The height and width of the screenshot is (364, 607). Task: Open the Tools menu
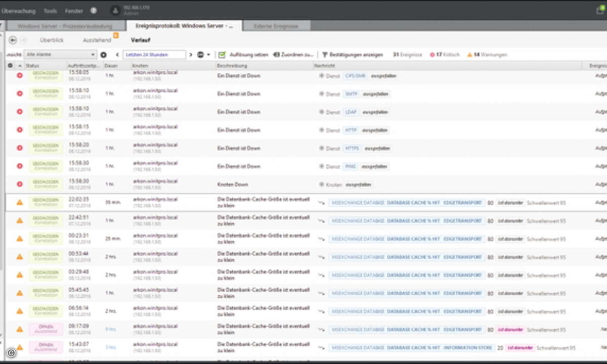pyautogui.click(x=50, y=11)
